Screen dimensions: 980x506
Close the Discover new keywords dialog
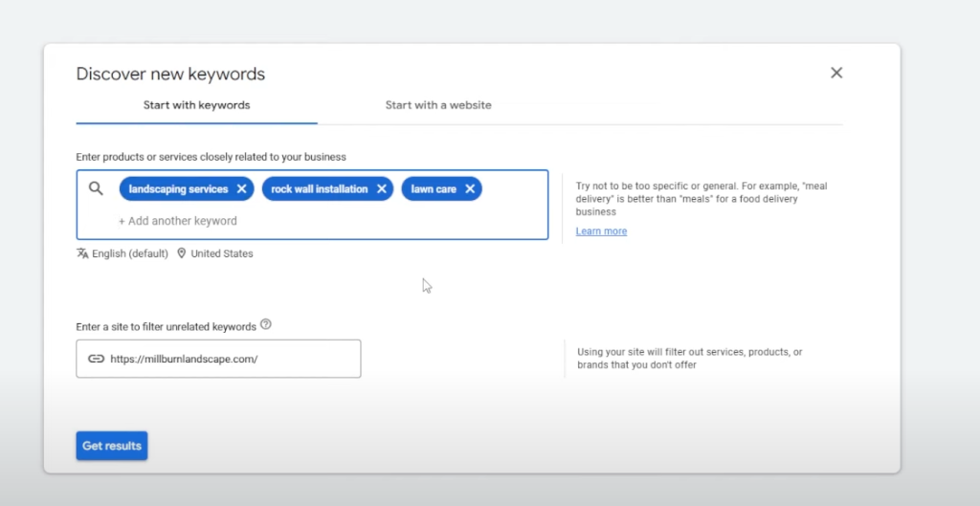pyautogui.click(x=836, y=73)
